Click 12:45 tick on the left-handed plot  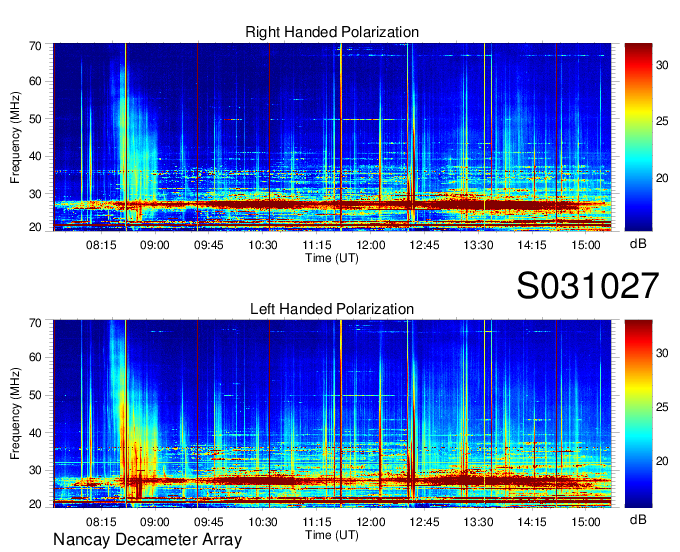point(425,522)
